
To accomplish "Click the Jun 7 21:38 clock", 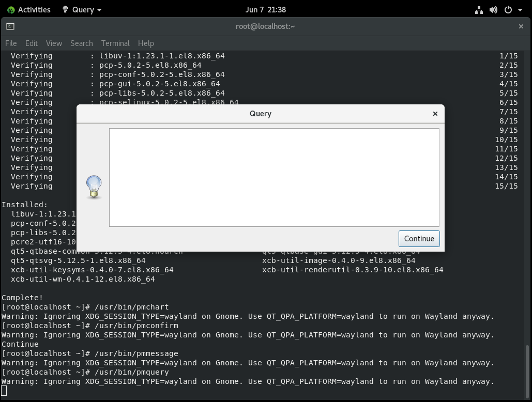I will [x=266, y=10].
